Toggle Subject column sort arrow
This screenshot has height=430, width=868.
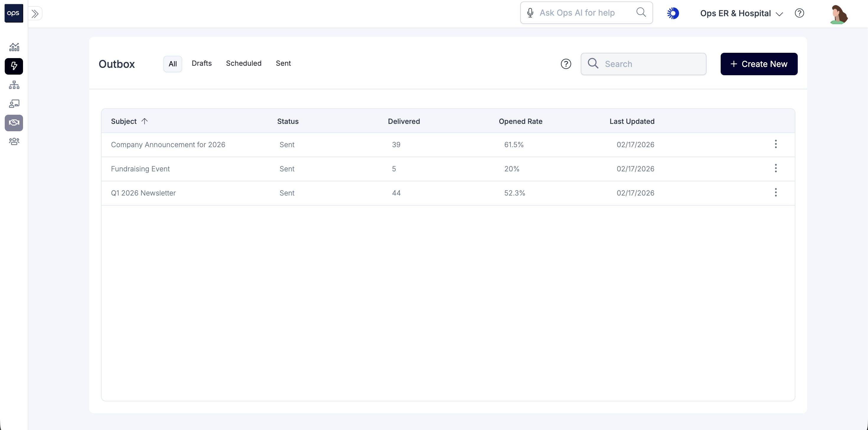[x=145, y=121]
